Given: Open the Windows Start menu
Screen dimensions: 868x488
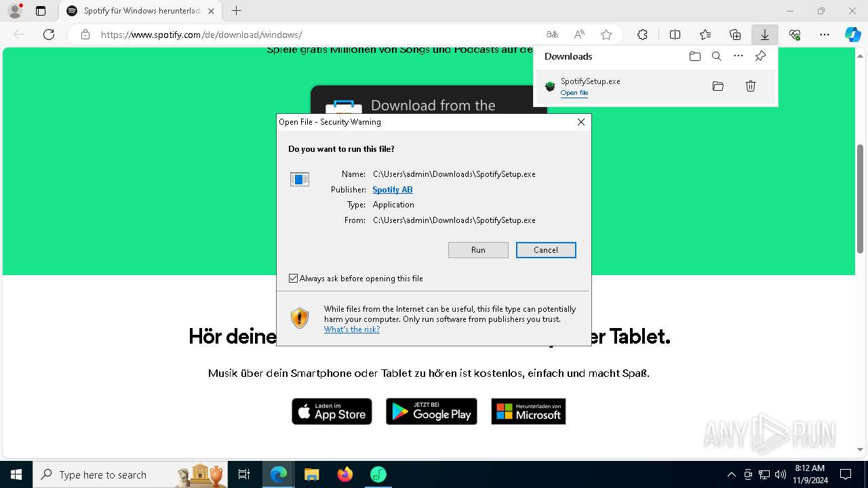Looking at the screenshot, I should tap(16, 474).
